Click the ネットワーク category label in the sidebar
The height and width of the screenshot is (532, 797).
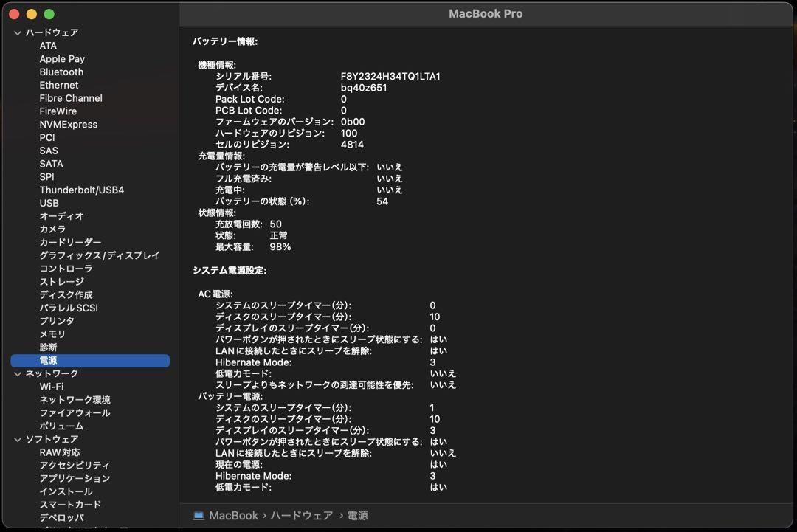pyautogui.click(x=52, y=373)
